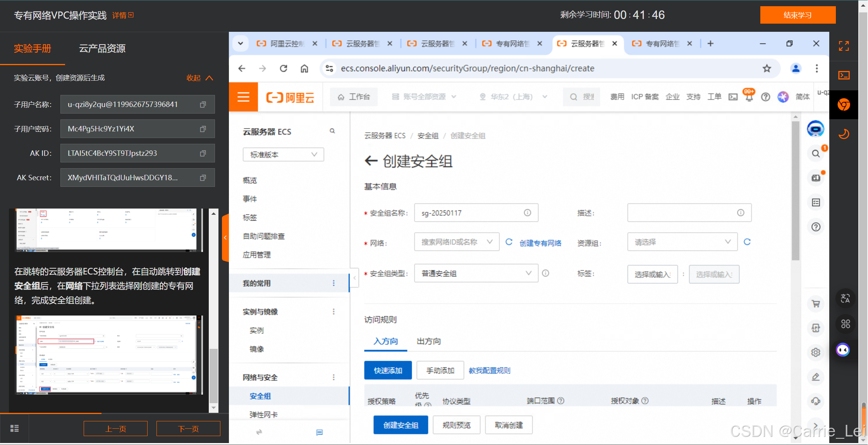Image resolution: width=868 pixels, height=445 pixels.
Task: Switch to the 阿里云控制 browser tab
Action: click(287, 44)
